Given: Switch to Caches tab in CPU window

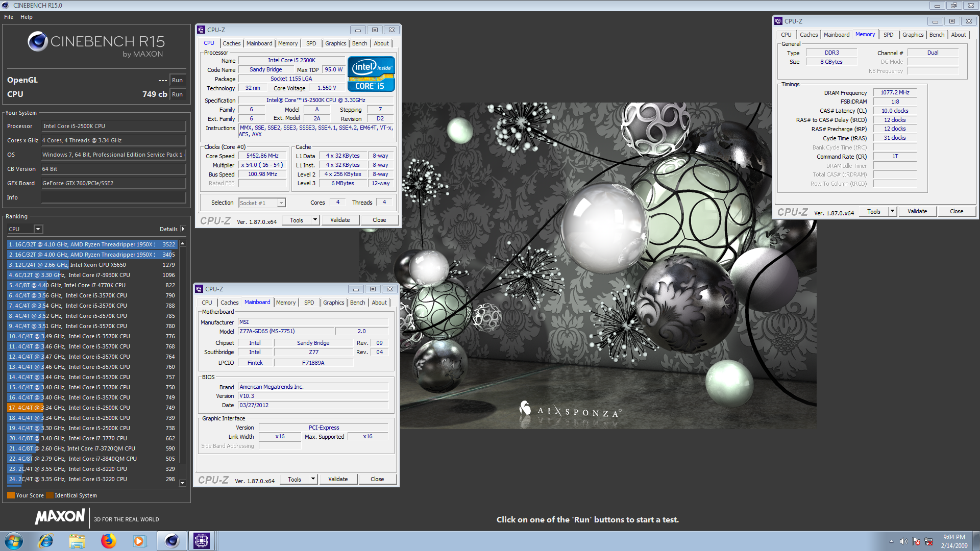Looking at the screenshot, I should (231, 43).
